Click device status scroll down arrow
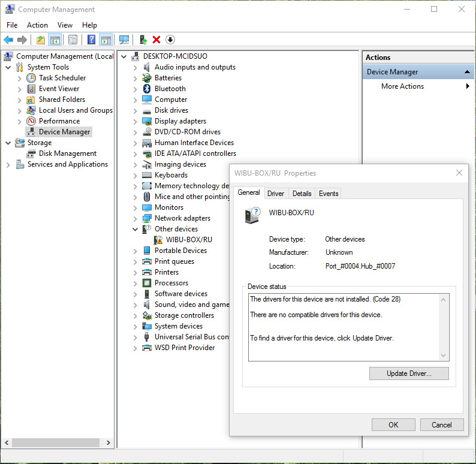Screen dimensions: 476x464 coord(443,355)
